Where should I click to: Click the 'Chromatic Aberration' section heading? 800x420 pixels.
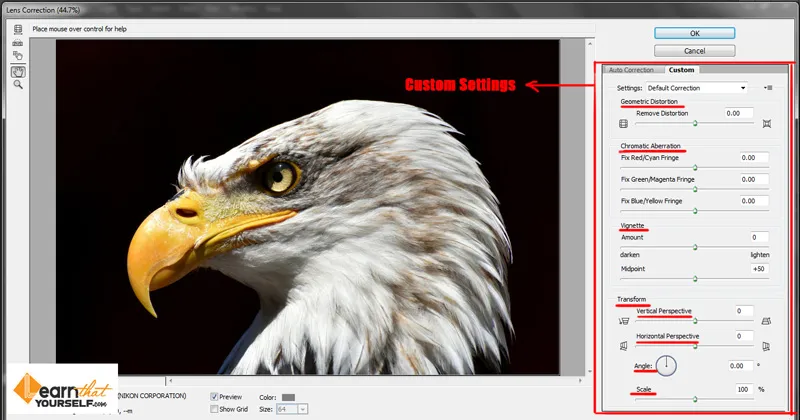click(x=651, y=146)
